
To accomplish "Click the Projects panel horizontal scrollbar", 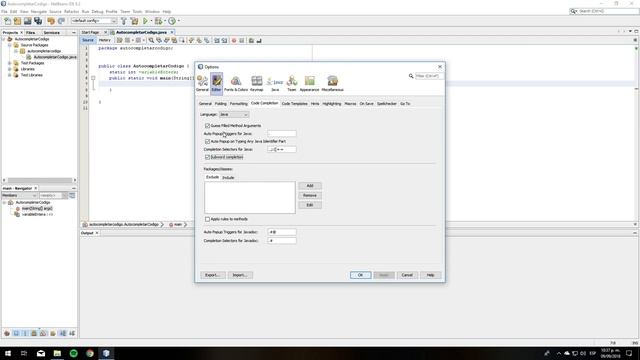I will coord(40,180).
